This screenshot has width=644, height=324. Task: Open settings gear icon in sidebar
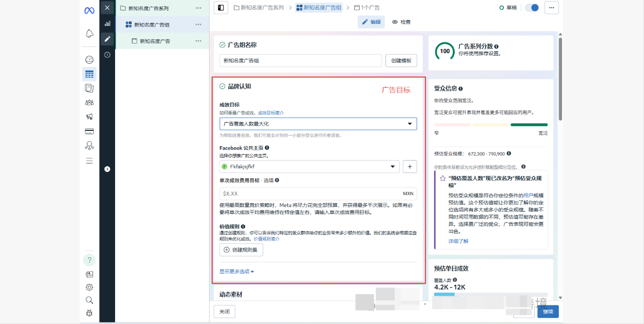click(89, 288)
